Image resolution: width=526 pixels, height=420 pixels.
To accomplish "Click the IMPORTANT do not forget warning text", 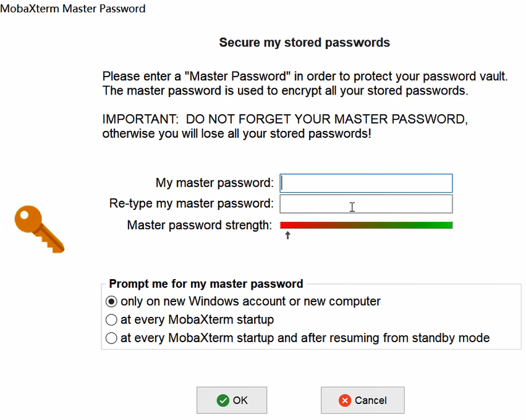I will pyautogui.click(x=285, y=127).
